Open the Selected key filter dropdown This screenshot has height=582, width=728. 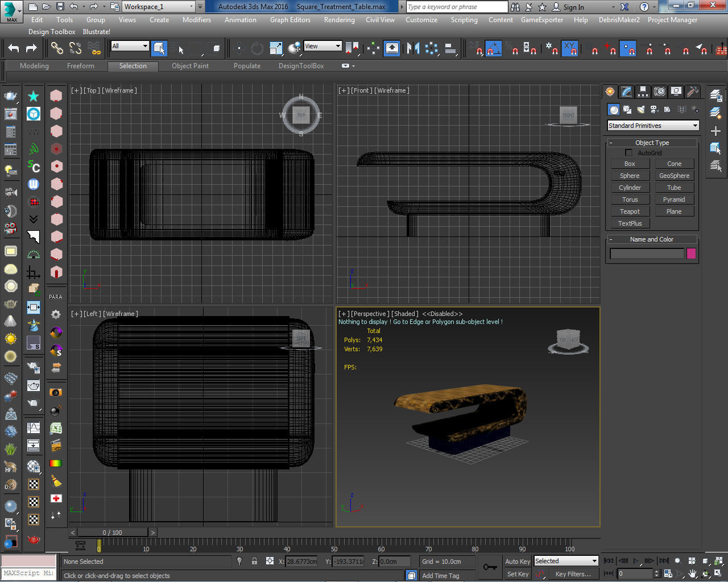click(566, 561)
